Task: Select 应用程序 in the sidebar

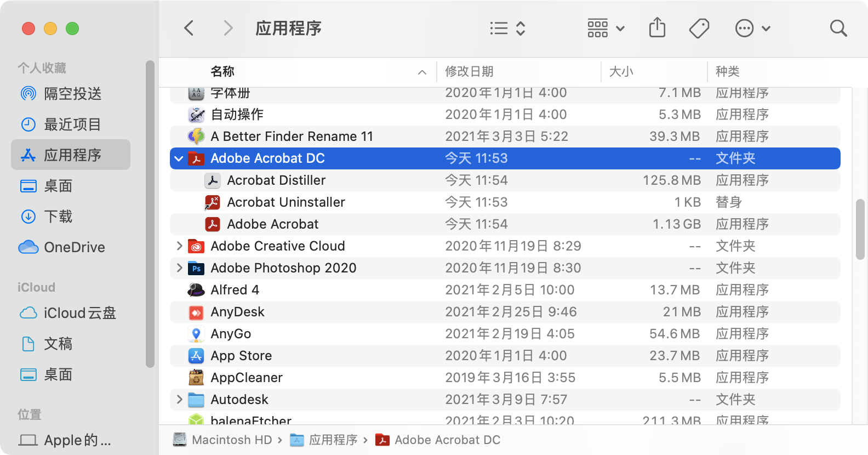Action: [x=71, y=155]
